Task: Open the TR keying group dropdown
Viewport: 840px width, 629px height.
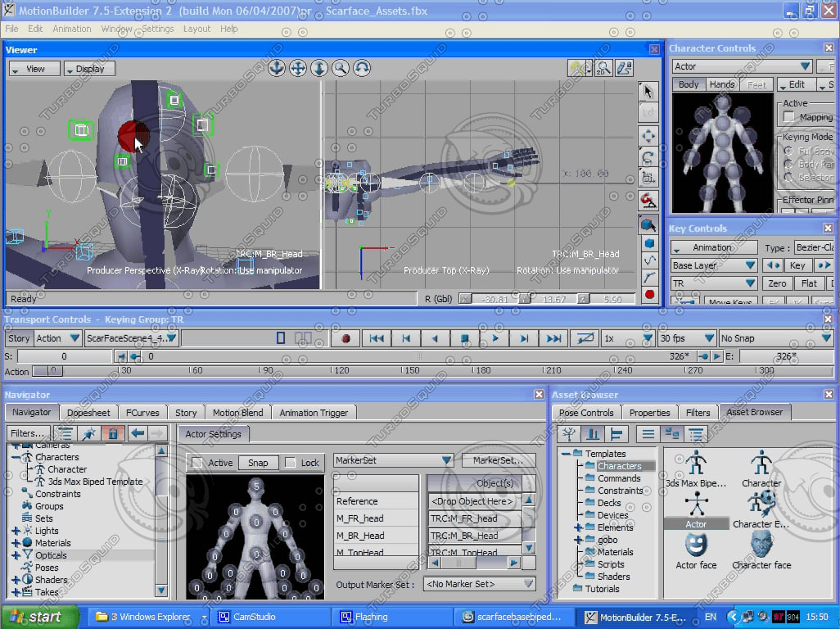Action: point(714,283)
